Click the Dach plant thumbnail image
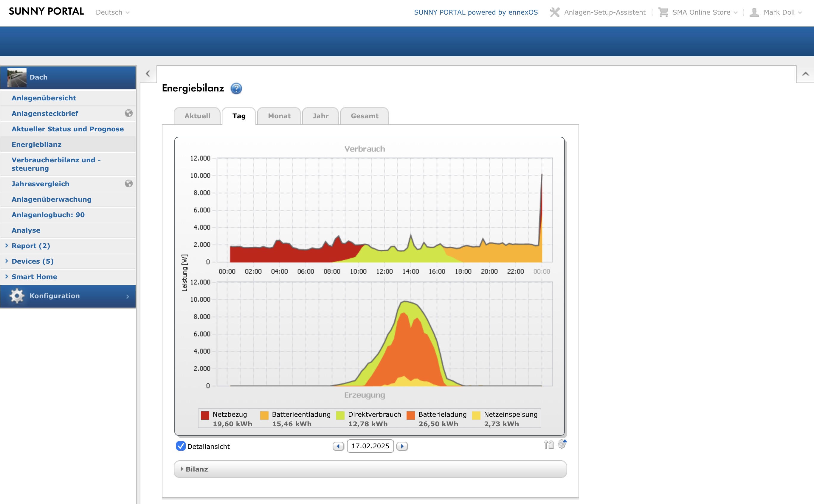Viewport: 814px width, 504px height. tap(17, 78)
